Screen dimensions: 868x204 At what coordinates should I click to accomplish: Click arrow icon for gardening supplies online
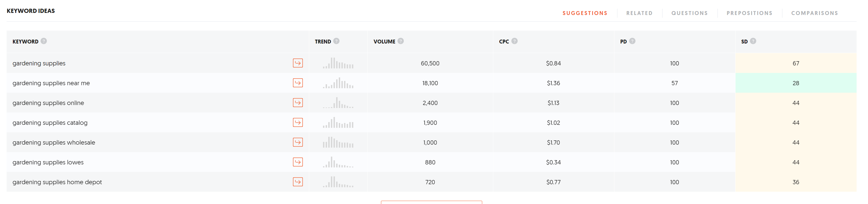[x=297, y=103]
